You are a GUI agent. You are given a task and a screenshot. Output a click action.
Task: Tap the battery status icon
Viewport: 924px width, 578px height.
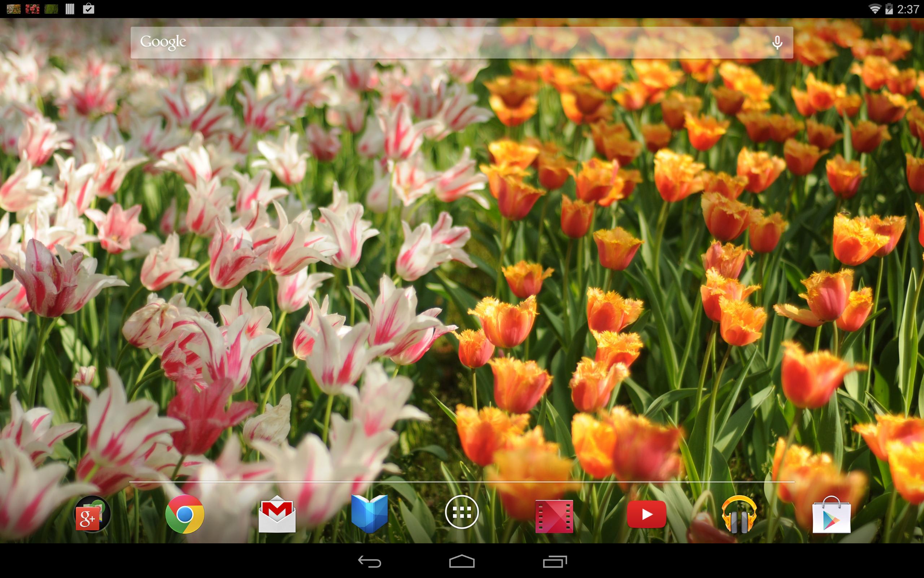pyautogui.click(x=889, y=9)
